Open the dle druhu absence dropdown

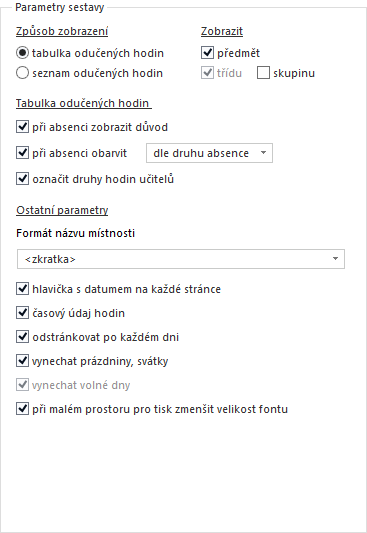[x=209, y=153]
